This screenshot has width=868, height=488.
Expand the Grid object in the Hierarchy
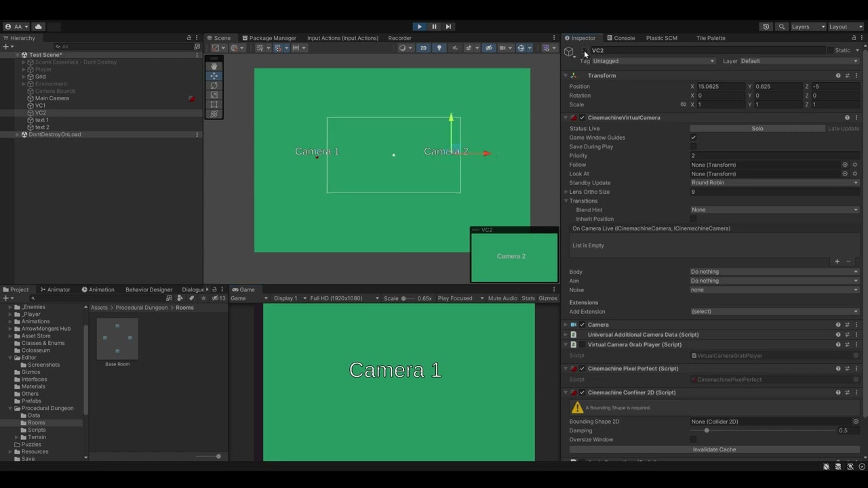(24, 77)
